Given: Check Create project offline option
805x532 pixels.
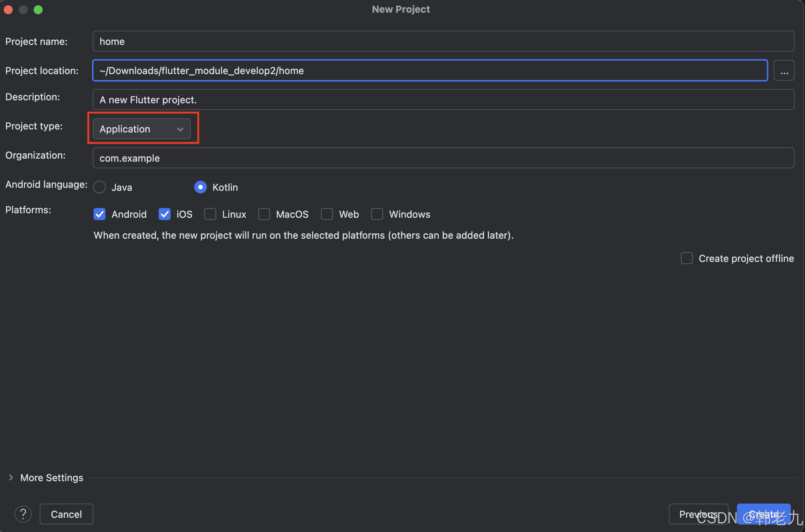Looking at the screenshot, I should click(x=687, y=258).
